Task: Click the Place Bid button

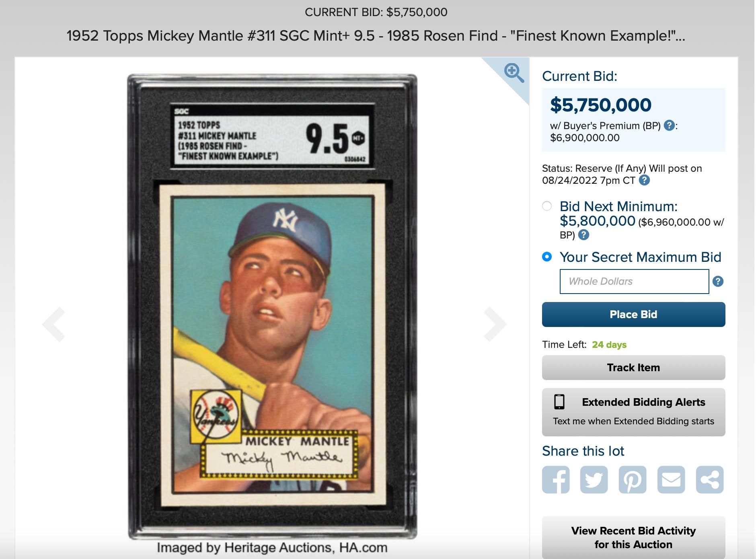Action: [x=633, y=314]
